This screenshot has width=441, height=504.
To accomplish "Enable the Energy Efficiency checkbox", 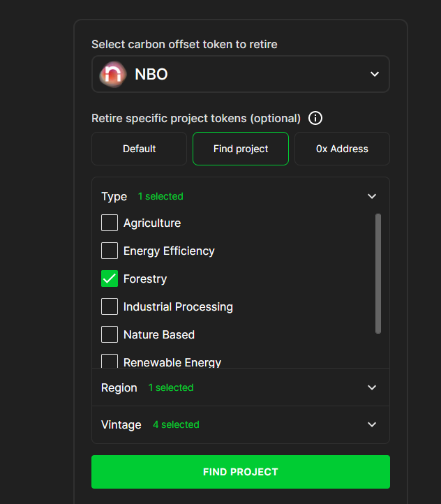I will coord(110,251).
